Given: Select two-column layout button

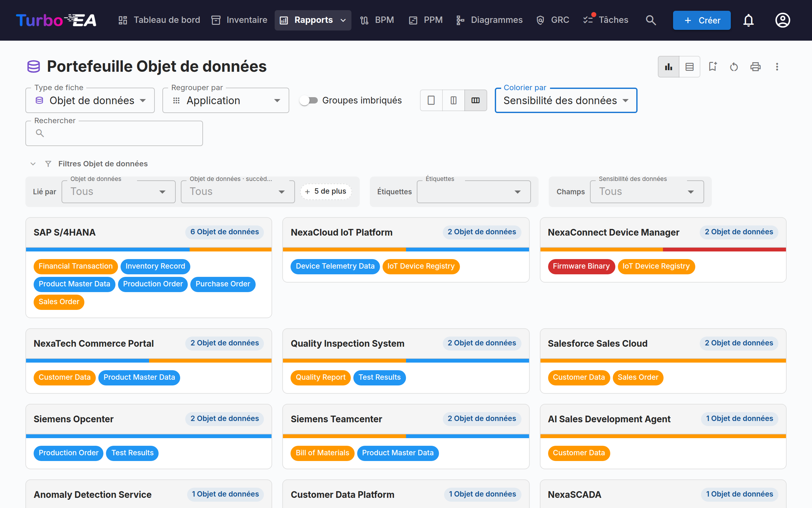Looking at the screenshot, I should [453, 100].
